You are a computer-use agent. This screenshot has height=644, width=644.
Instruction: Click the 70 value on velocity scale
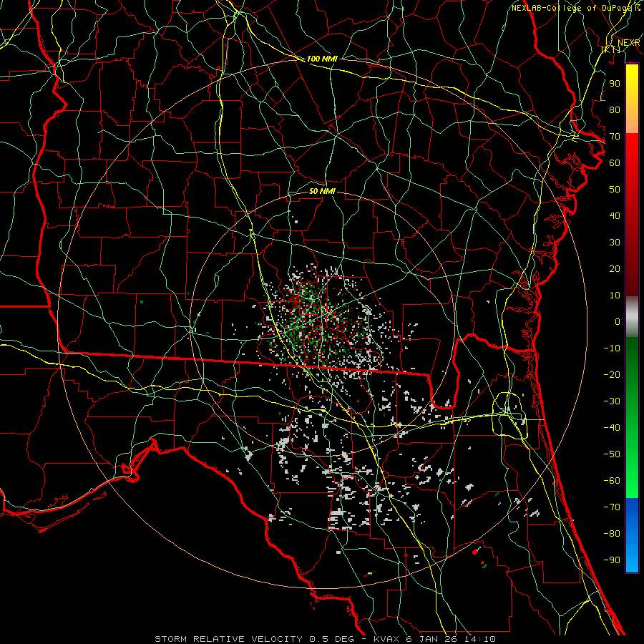(x=615, y=137)
